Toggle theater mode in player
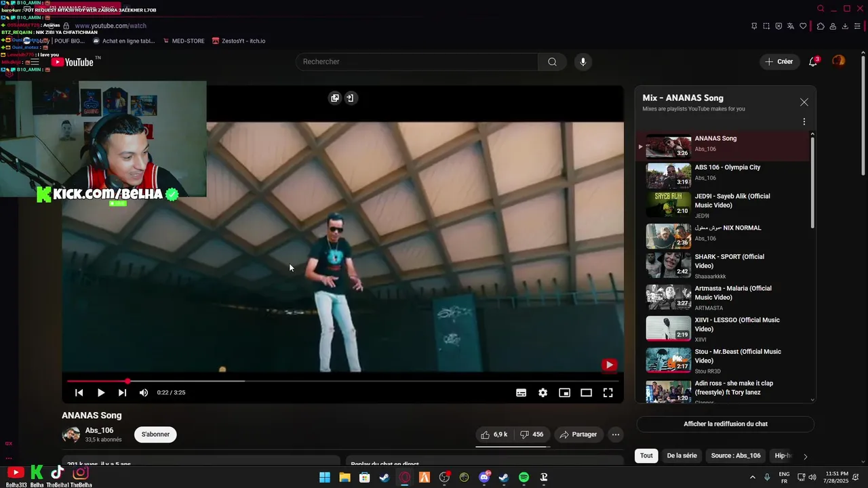868x488 pixels. click(x=586, y=392)
